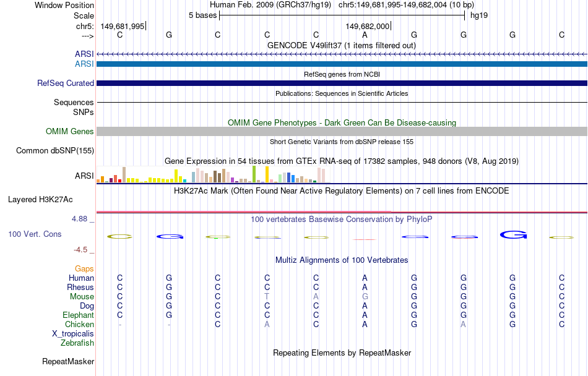
Task: Open 'Publications: Sequences in Scientific Articles' title
Action: [342, 93]
